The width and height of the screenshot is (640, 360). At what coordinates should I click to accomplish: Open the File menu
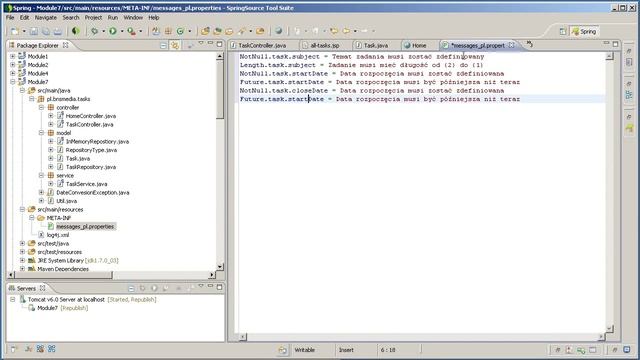[x=10, y=18]
